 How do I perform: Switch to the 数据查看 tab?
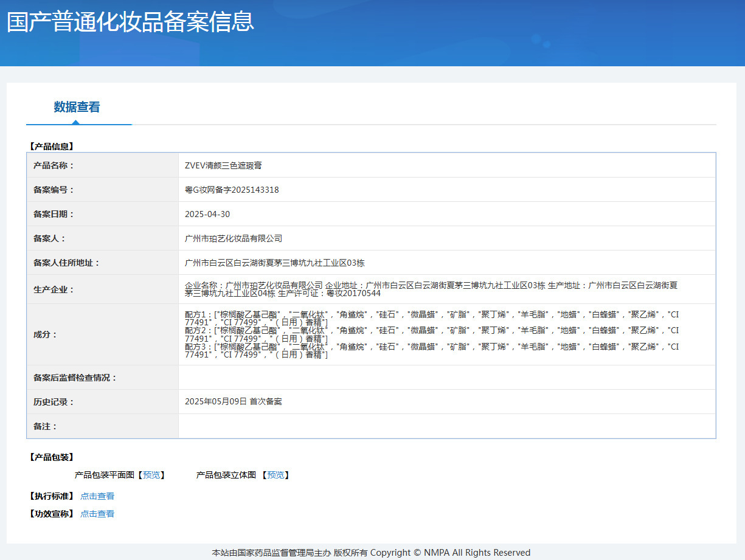click(77, 108)
